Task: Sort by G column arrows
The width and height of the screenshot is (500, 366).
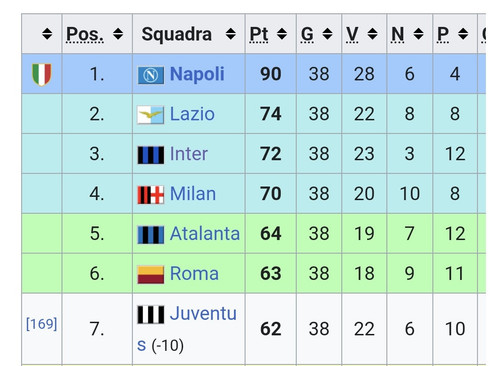Action: tap(327, 34)
